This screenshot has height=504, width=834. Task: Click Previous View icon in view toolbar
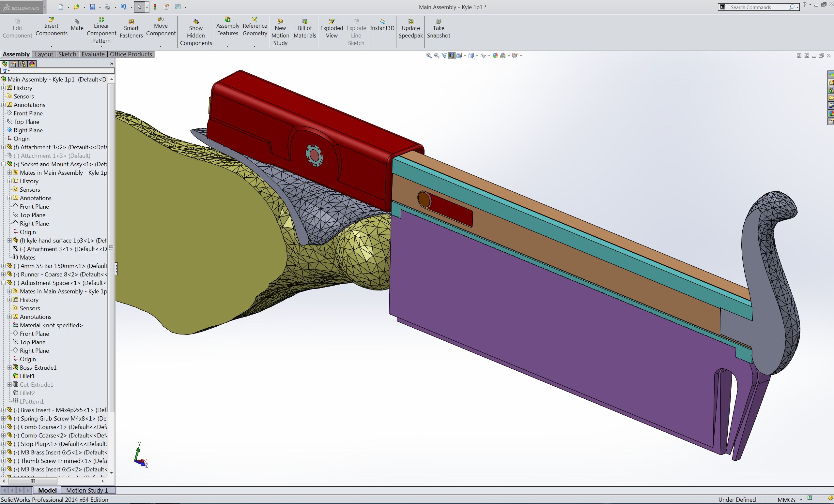444,55
